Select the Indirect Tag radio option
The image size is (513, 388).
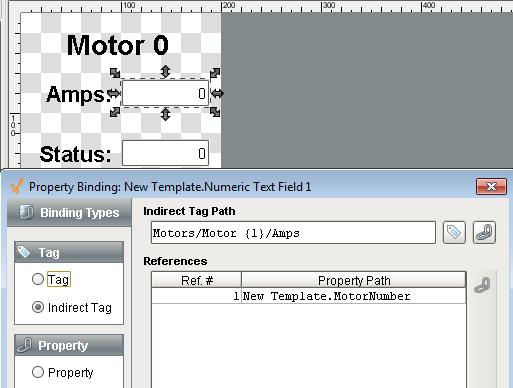coord(38,307)
